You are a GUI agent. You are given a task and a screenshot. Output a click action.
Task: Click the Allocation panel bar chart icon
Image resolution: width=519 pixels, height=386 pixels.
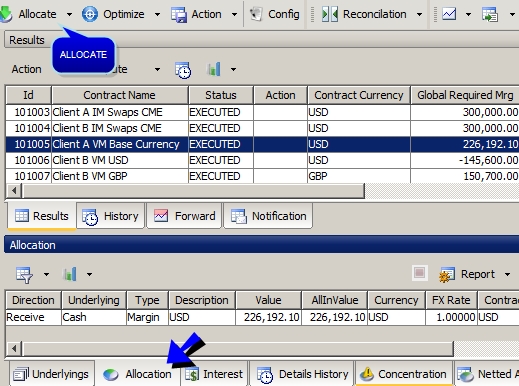(70, 274)
